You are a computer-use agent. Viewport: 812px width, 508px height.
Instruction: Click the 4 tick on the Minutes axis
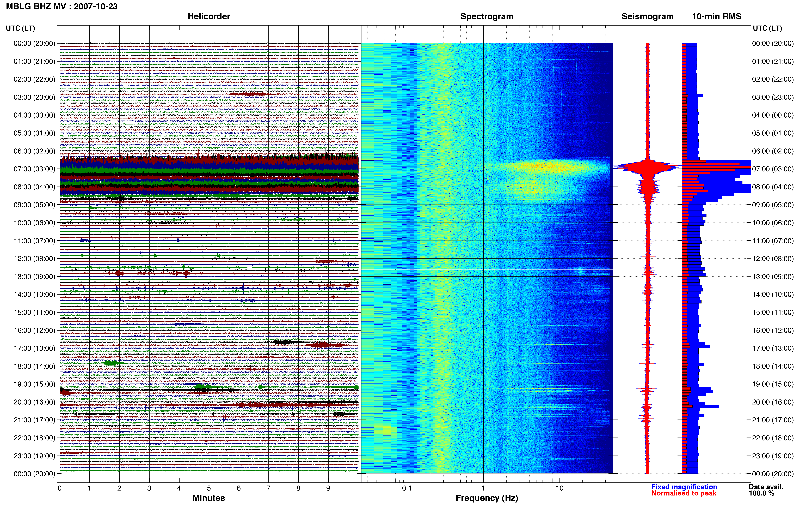coord(179,488)
